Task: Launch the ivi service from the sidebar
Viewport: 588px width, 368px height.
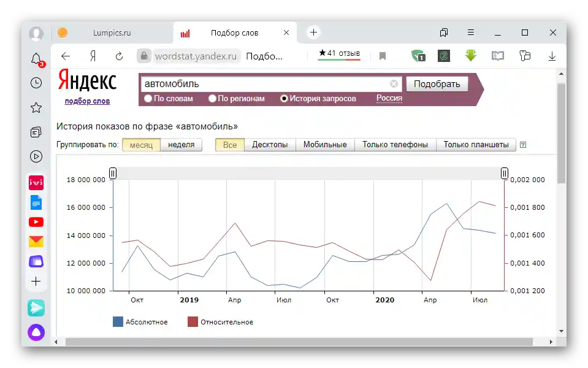Action: [36, 182]
